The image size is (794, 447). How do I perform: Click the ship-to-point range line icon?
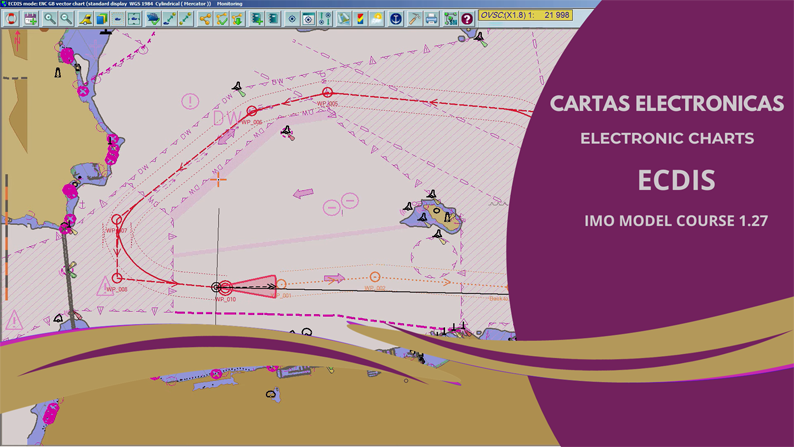(169, 19)
